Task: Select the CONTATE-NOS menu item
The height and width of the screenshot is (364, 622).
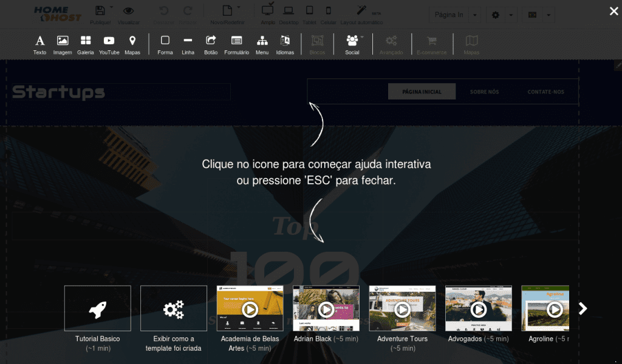Action: (x=546, y=92)
